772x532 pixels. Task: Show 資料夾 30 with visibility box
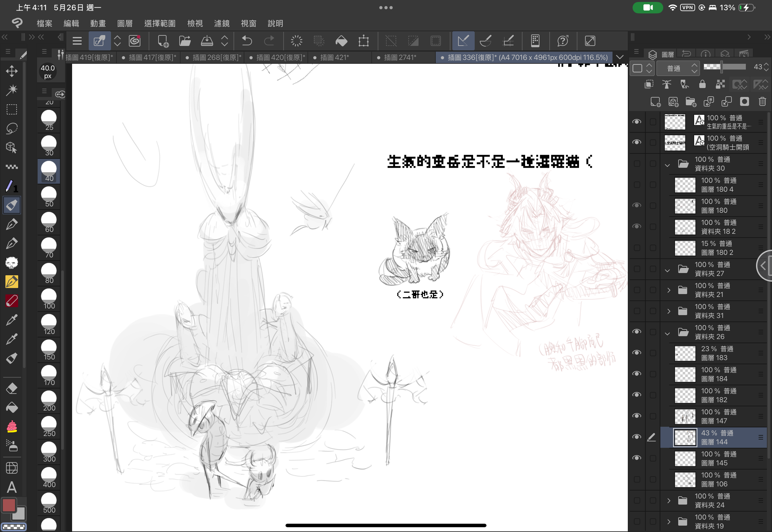(x=637, y=163)
